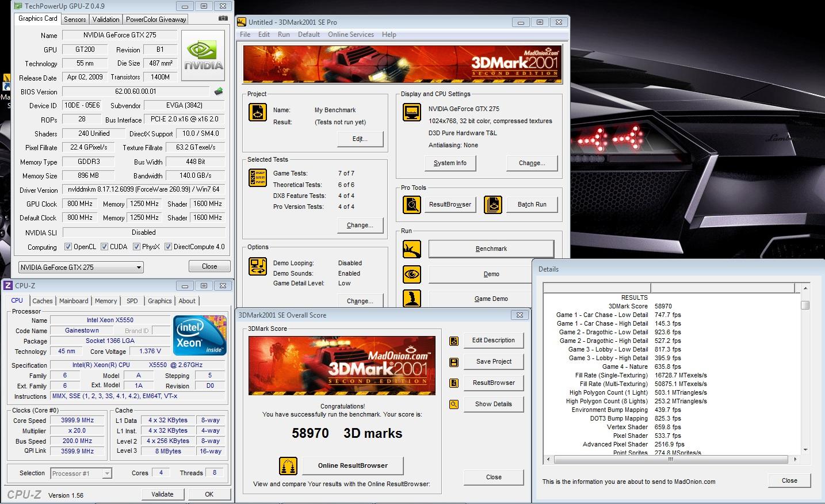
Task: Click the Details scrollbar down arrow
Action: 805,450
